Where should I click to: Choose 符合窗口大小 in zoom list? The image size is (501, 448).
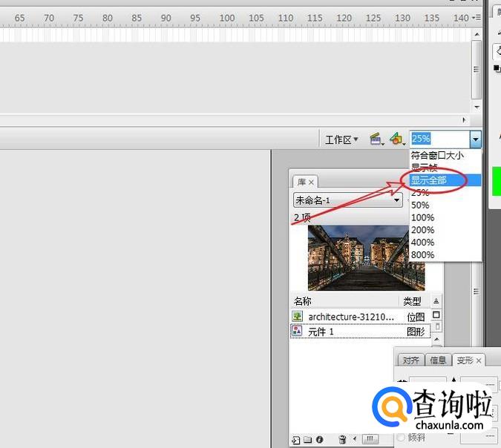point(438,156)
